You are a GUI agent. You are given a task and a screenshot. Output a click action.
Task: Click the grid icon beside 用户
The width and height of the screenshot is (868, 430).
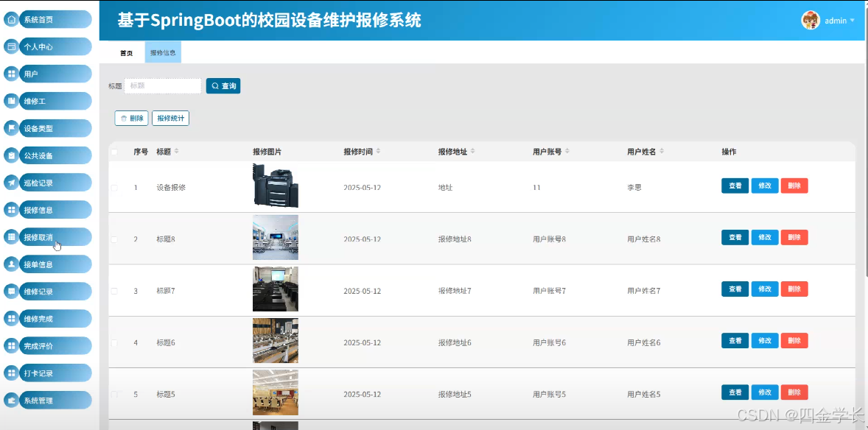tap(12, 74)
